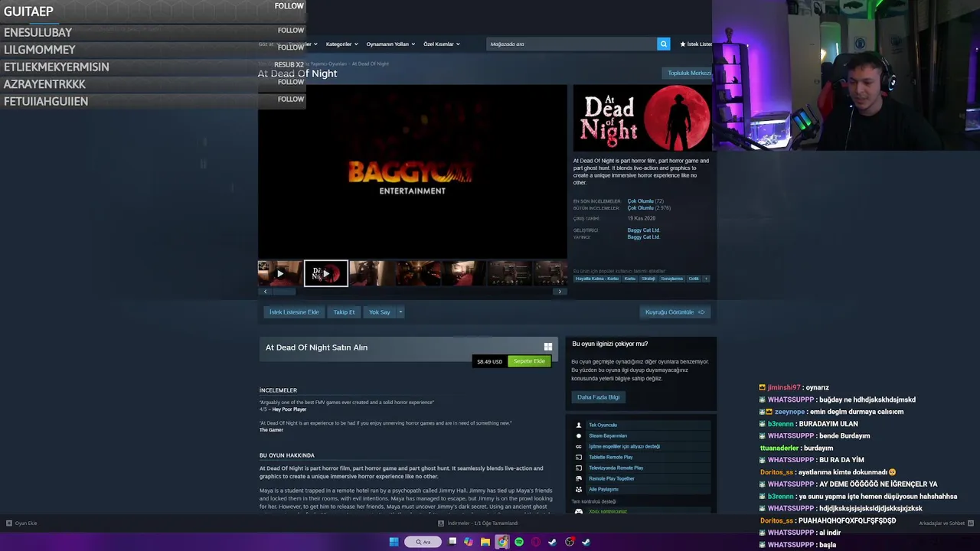Open Topluluk Merkezi community hub
980x551 pixels.
[689, 73]
